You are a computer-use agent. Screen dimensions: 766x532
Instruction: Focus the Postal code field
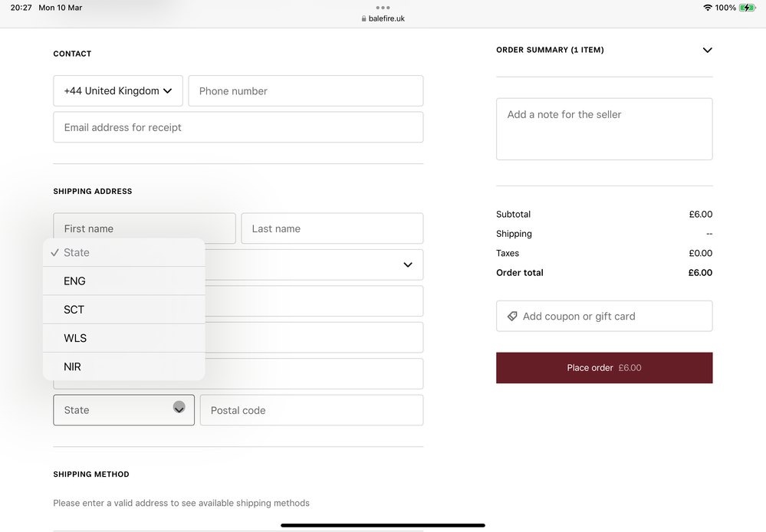[311, 410]
